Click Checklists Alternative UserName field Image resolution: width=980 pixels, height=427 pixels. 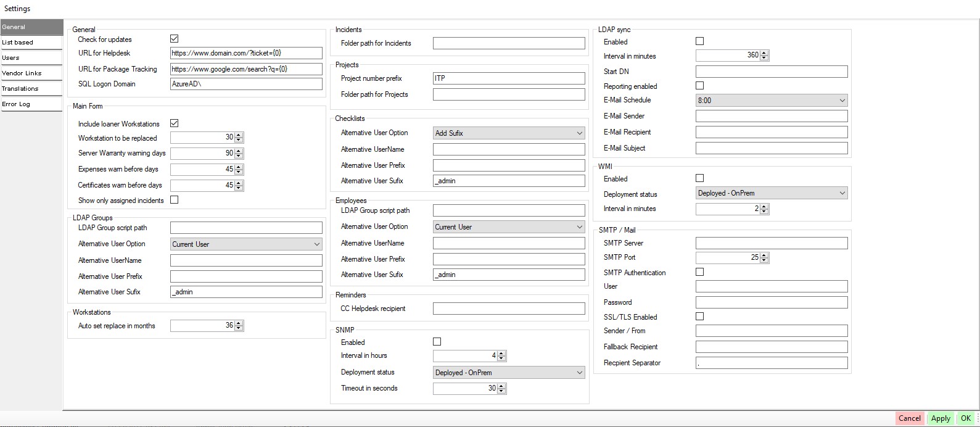pos(509,149)
